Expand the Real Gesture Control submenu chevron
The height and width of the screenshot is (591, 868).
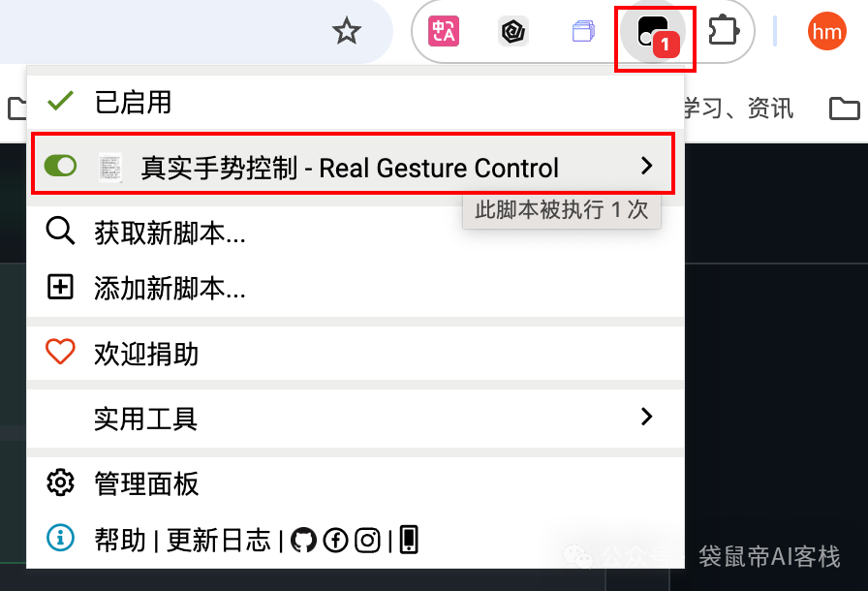(x=646, y=166)
